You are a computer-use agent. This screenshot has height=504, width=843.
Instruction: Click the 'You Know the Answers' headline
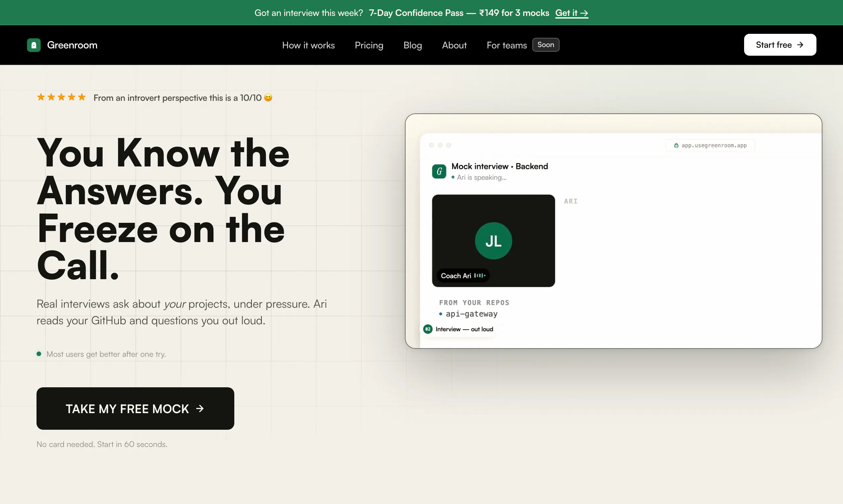click(163, 208)
